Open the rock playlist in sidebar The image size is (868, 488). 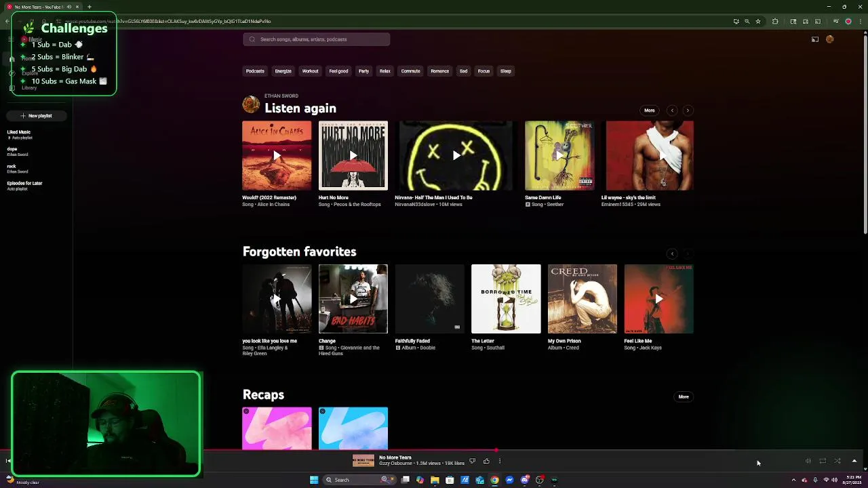click(x=17, y=169)
